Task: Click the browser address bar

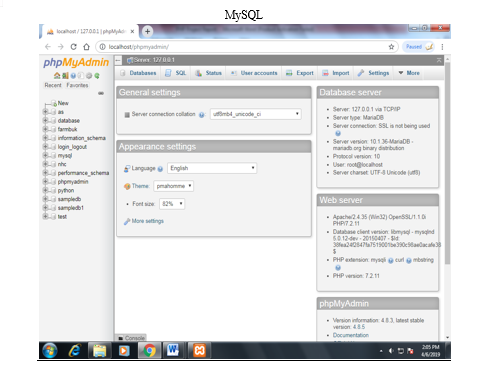Action: (x=247, y=47)
